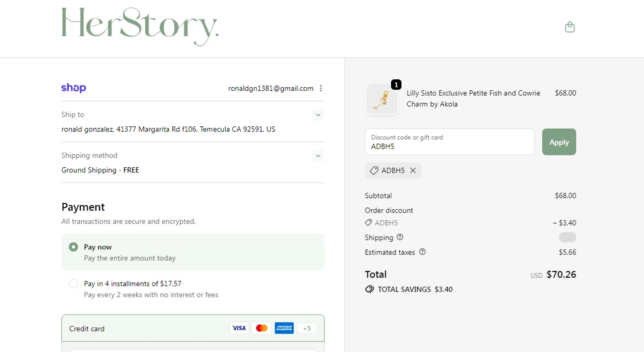Screen dimensions: 644x352
Task: Click the total amount $70.26
Action: (561, 275)
